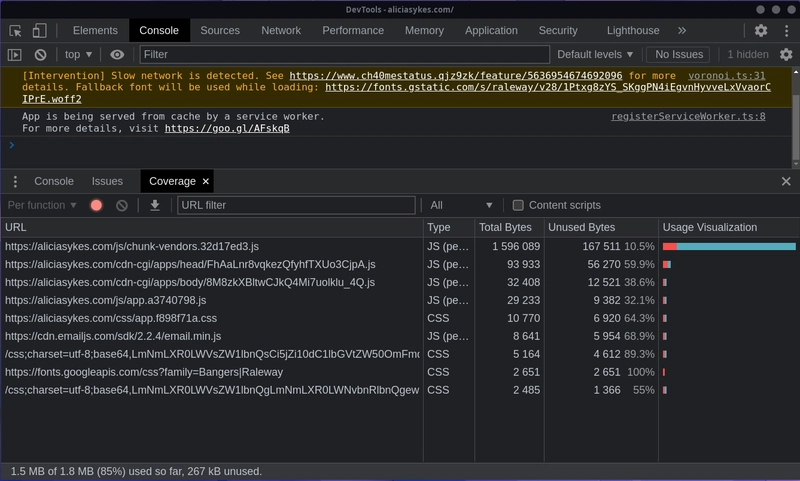The image size is (800, 481).
Task: Show the console sidebar icon
Action: tap(15, 55)
